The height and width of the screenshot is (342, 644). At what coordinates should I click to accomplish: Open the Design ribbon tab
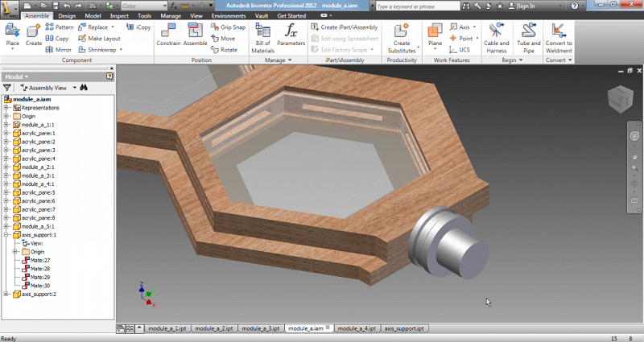(x=67, y=16)
